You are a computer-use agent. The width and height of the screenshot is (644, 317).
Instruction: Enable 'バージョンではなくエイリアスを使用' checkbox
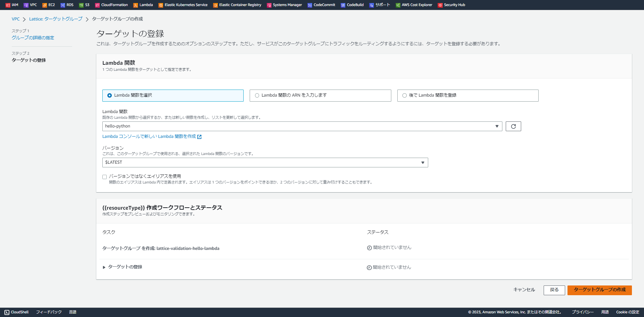click(105, 177)
